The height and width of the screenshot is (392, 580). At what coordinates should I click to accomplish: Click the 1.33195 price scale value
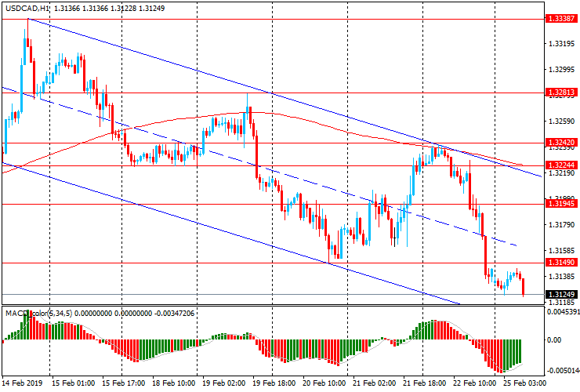[561, 44]
